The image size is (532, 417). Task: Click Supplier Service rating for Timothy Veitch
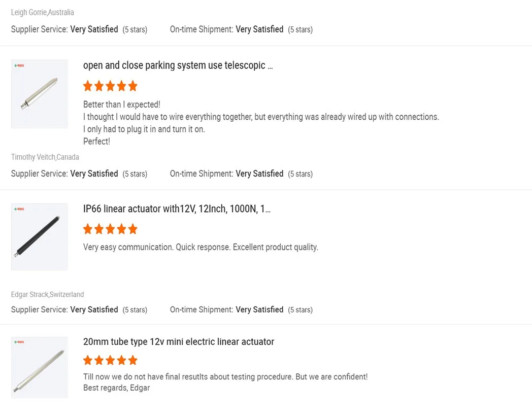point(94,173)
